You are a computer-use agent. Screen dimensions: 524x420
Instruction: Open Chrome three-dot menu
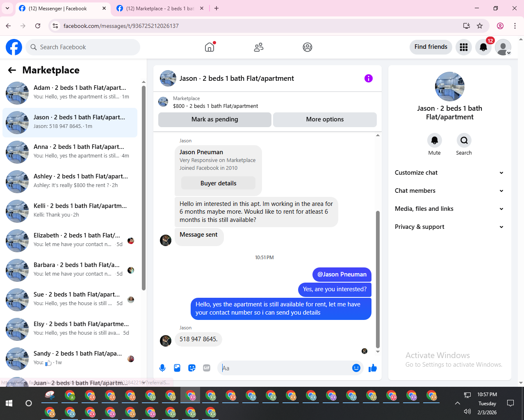click(x=515, y=26)
